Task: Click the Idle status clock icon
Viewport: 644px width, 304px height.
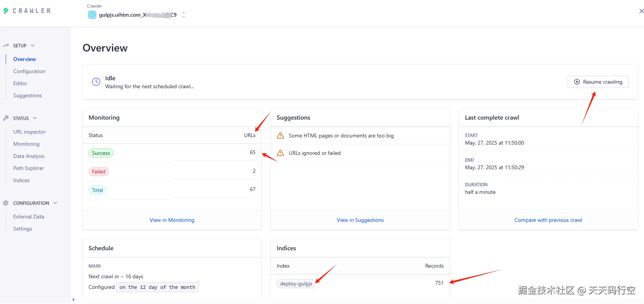Action: tap(96, 82)
